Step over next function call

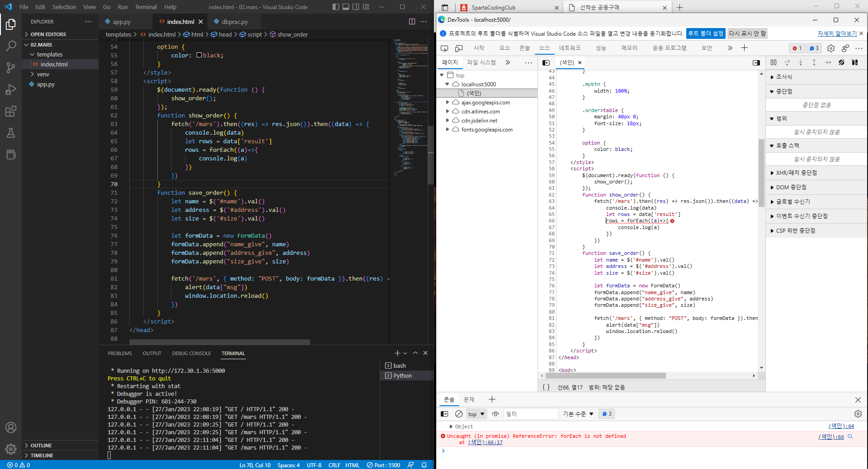[787, 63]
